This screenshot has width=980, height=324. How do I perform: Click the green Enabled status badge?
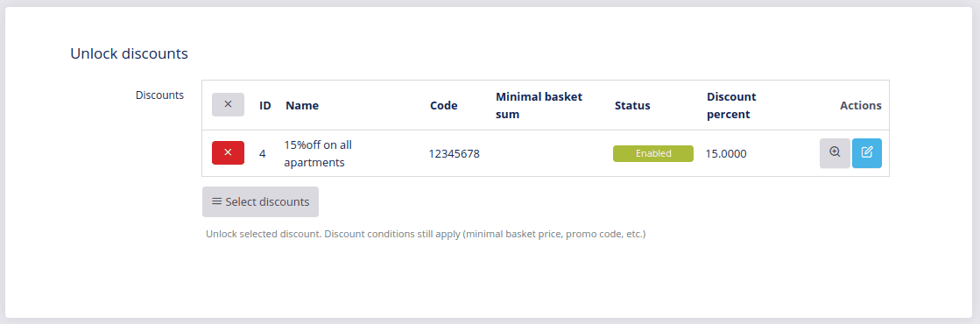coord(653,153)
